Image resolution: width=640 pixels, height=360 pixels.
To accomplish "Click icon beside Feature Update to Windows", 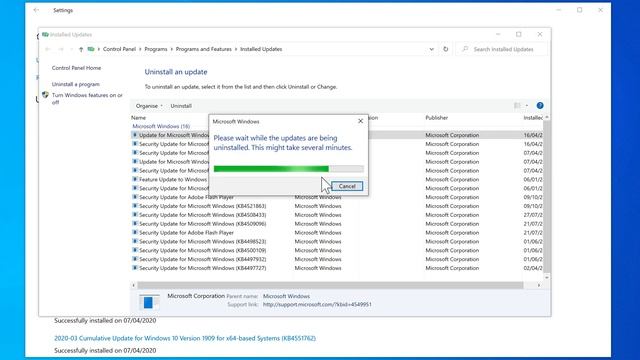I will click(x=135, y=179).
